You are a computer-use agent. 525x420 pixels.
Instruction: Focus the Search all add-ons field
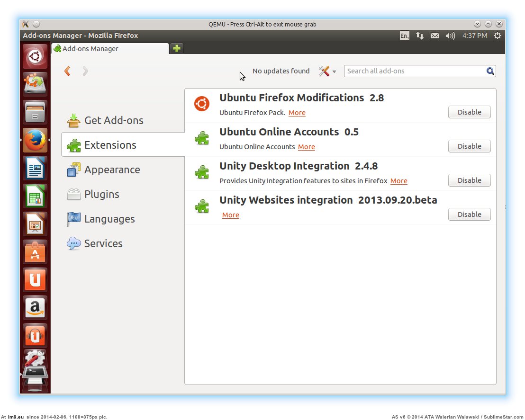[415, 71]
